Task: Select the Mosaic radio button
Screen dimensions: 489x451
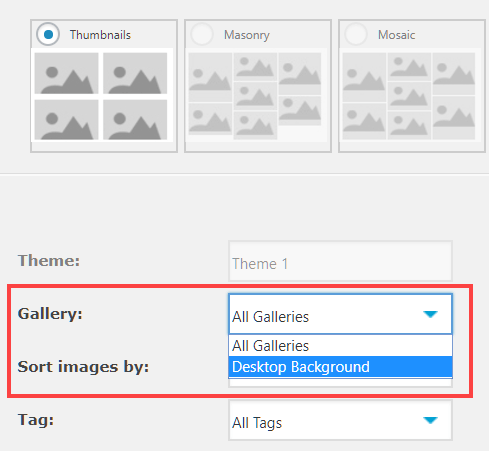Action: [x=356, y=34]
